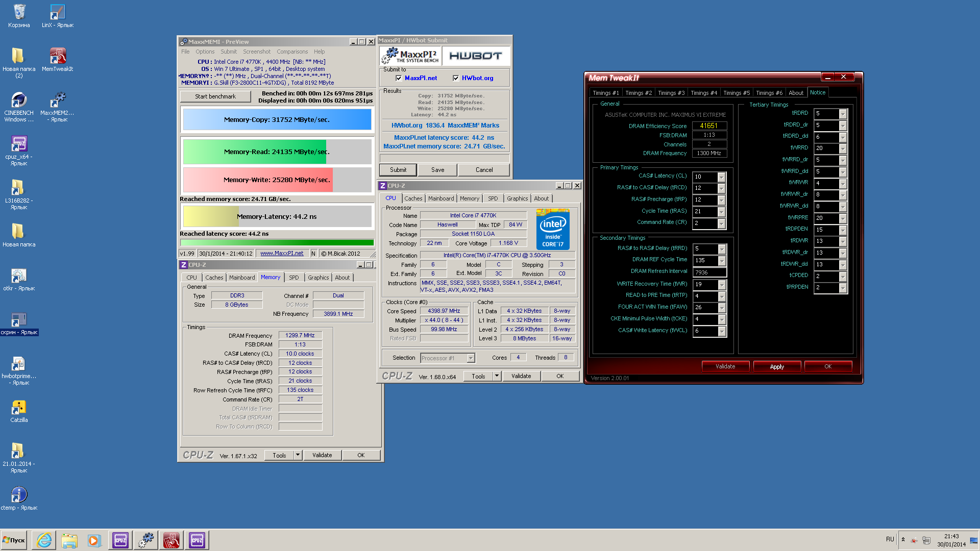Open the 21.01.2014 folder shortcut
The height and width of the screenshot is (551, 980).
coord(19,458)
